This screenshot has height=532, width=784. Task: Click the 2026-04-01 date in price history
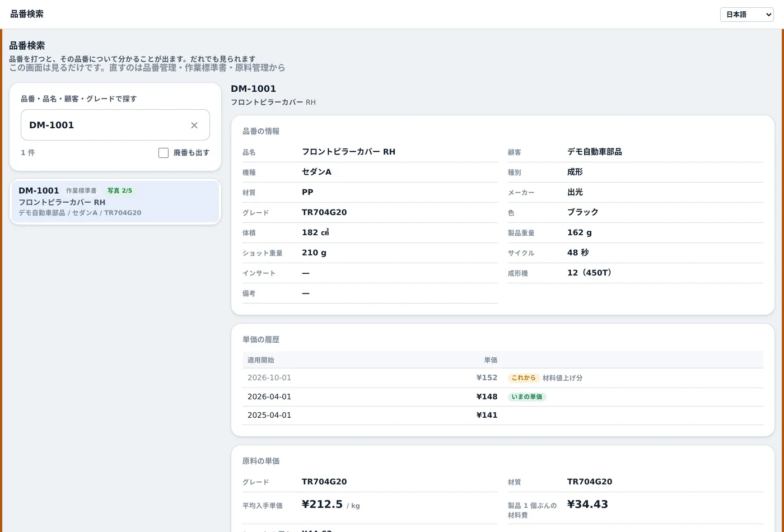[x=269, y=397]
